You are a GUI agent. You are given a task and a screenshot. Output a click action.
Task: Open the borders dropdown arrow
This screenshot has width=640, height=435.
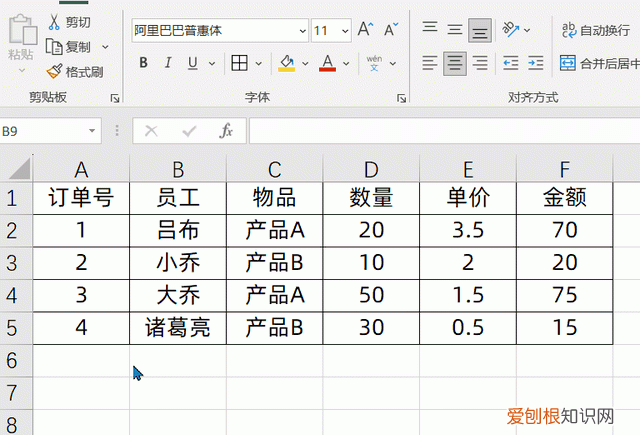[258, 63]
